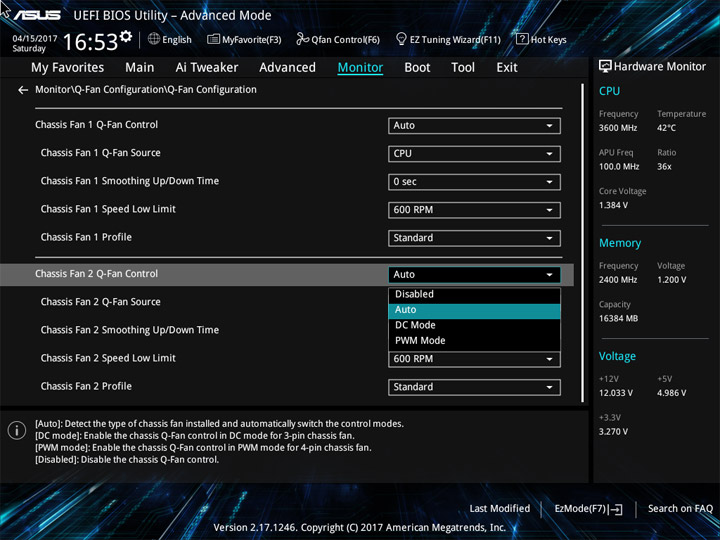Click the 04/15/2017 Saturday date
The width and height of the screenshot is (720, 540).
pos(34,44)
